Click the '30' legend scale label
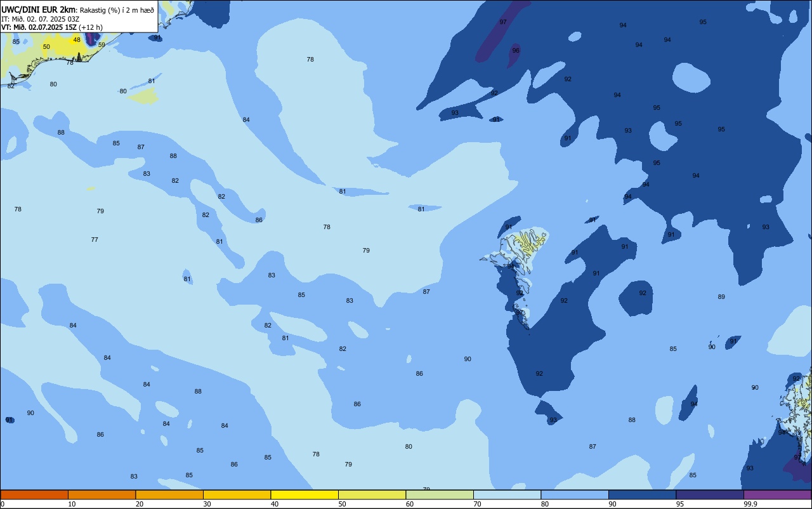The image size is (812, 509). (207, 504)
